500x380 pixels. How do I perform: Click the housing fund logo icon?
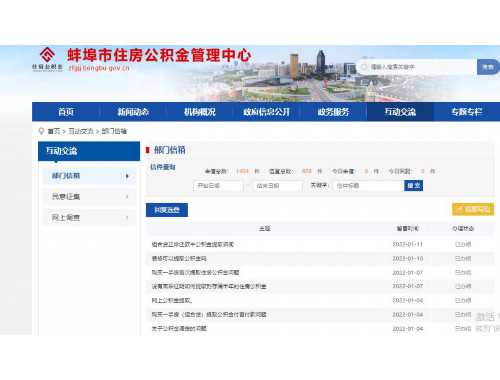click(x=47, y=54)
